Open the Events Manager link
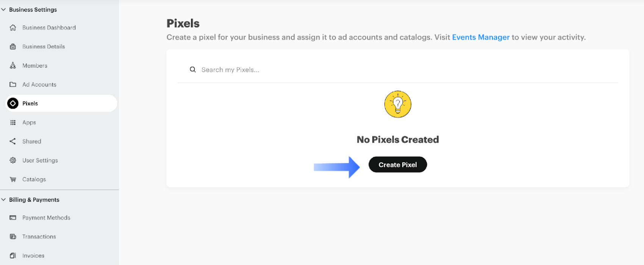The image size is (644, 265). [x=481, y=37]
